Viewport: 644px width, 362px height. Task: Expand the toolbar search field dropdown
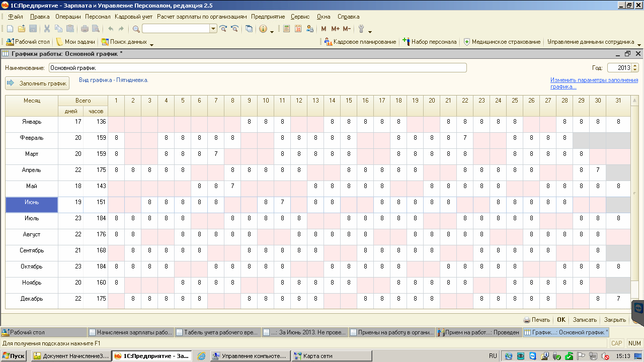213,29
